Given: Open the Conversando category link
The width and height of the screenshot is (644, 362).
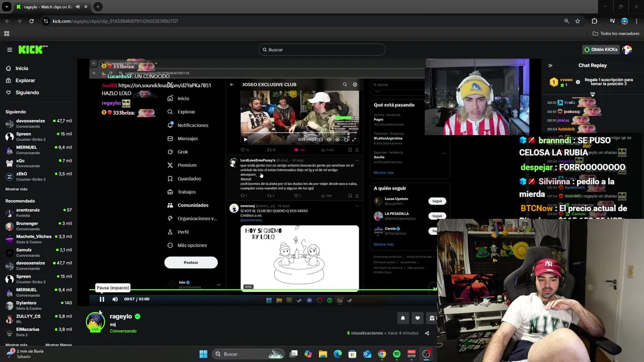Looking at the screenshot, I should [x=123, y=331].
